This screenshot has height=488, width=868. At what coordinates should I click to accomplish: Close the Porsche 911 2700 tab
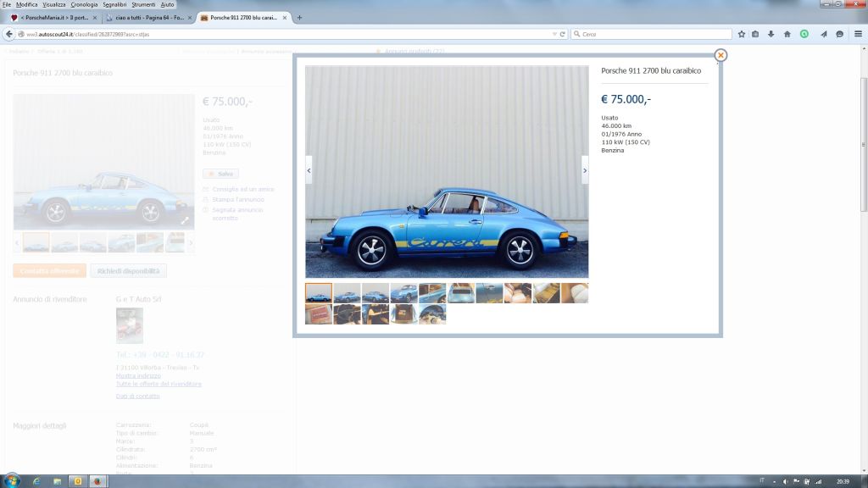[x=285, y=18]
